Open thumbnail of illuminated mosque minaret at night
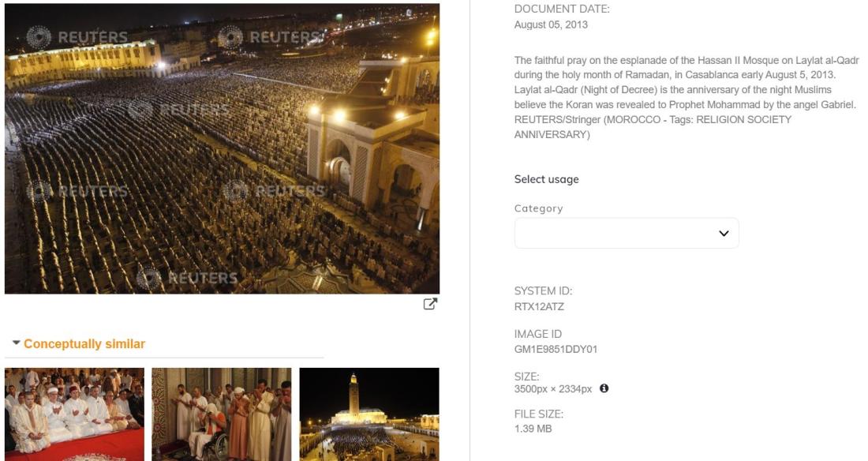868x461 pixels. (369, 414)
